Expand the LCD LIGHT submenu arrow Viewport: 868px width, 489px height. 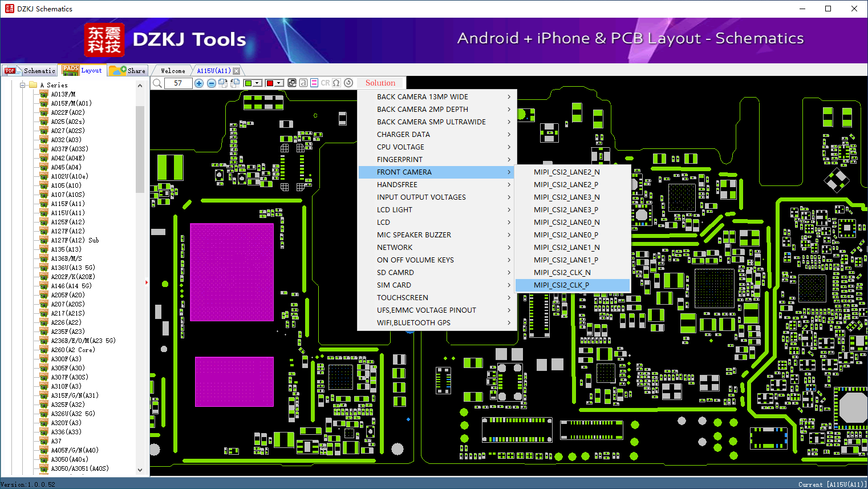tap(509, 210)
